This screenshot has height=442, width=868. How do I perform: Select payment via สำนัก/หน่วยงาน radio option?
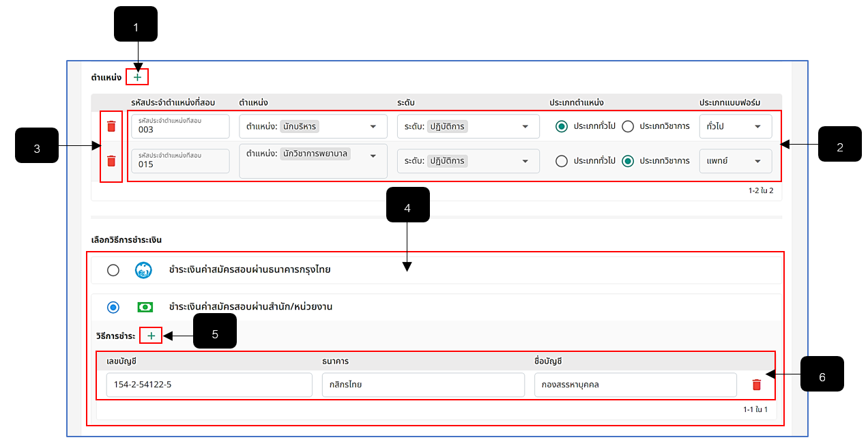coord(113,308)
